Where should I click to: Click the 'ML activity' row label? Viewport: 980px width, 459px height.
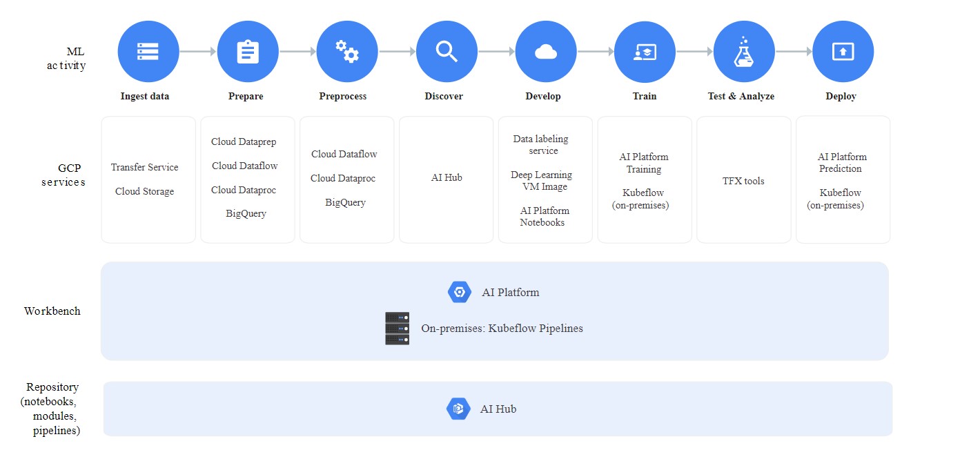(66, 59)
